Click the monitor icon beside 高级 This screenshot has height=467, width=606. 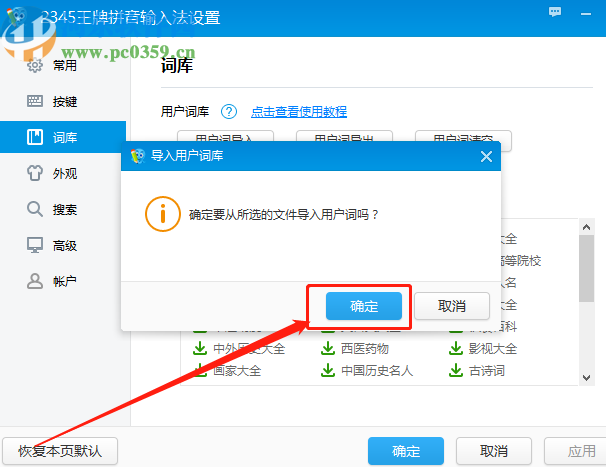coord(35,245)
